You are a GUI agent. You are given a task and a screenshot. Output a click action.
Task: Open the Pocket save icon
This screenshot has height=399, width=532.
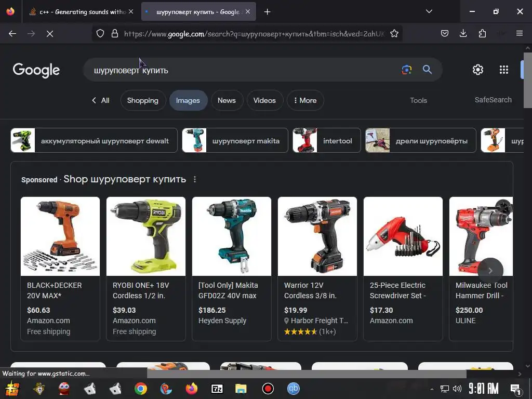coord(445,33)
